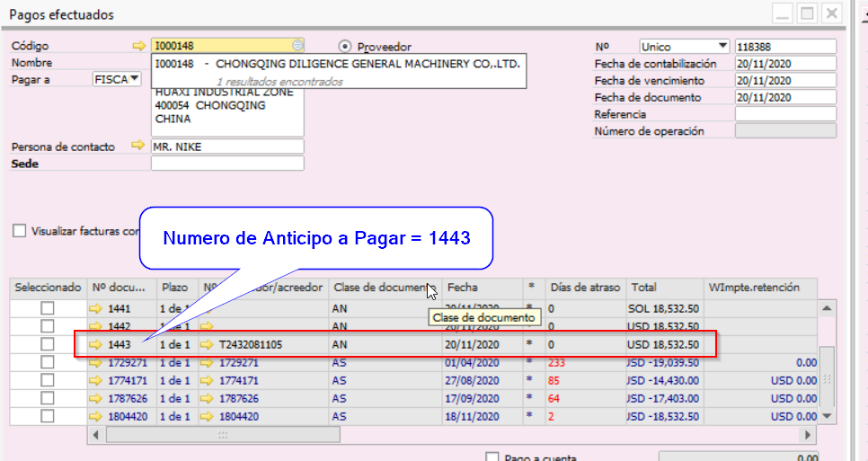868x461 pixels.
Task: Check the Pago a cuenta checkbox
Action: [x=492, y=457]
